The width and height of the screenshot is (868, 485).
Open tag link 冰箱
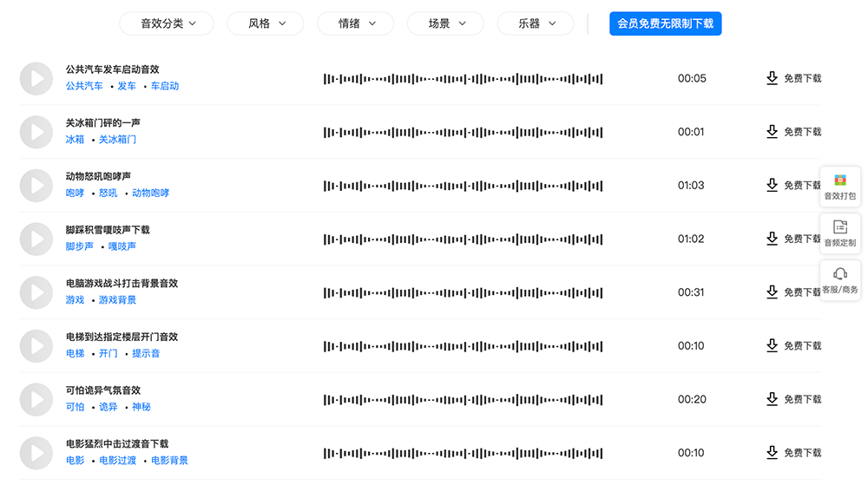click(75, 140)
